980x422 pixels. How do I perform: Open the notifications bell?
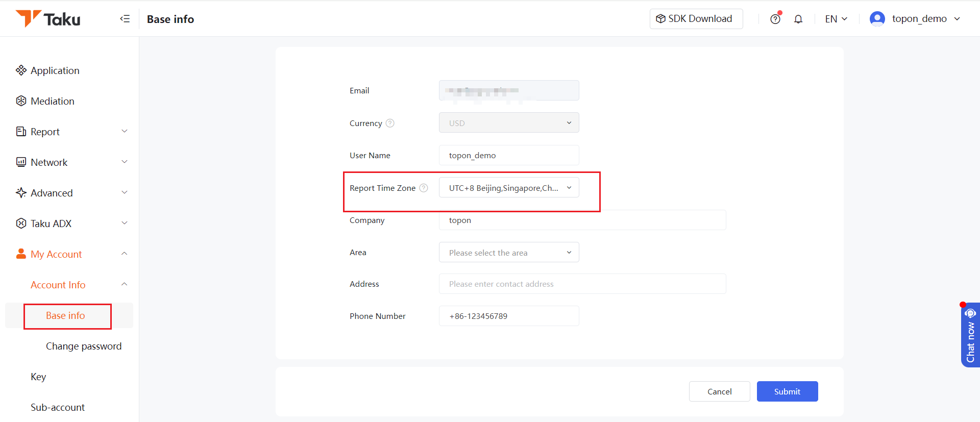(798, 19)
